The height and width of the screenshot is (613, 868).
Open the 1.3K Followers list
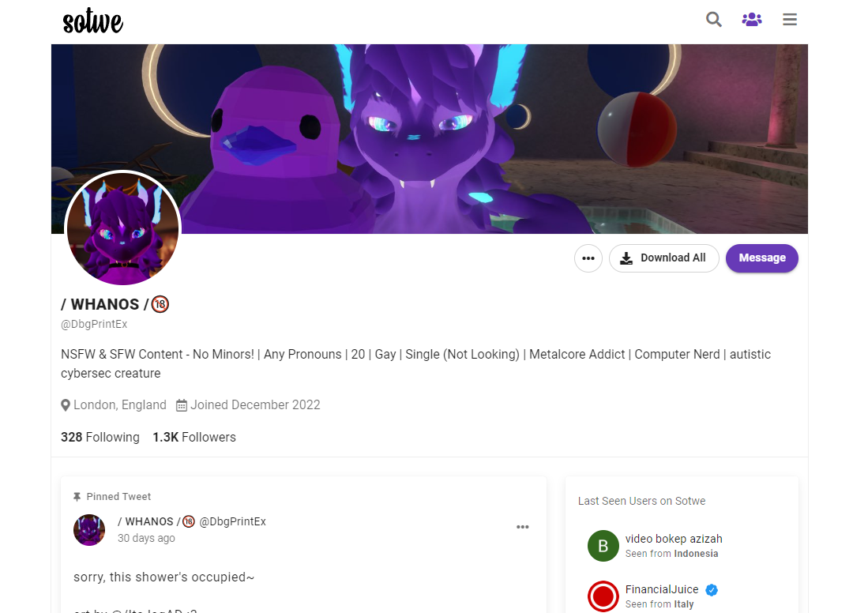pos(194,437)
